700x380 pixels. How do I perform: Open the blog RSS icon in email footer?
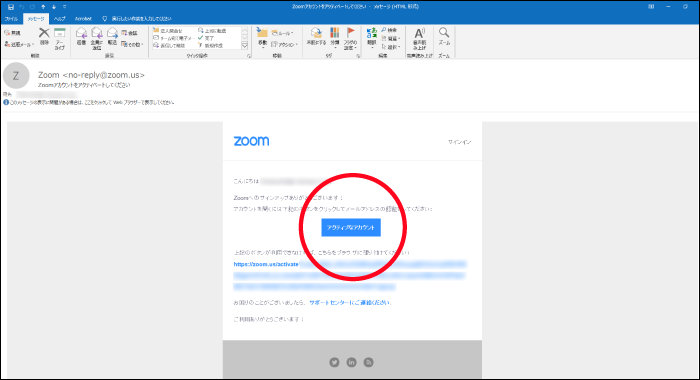click(x=368, y=362)
